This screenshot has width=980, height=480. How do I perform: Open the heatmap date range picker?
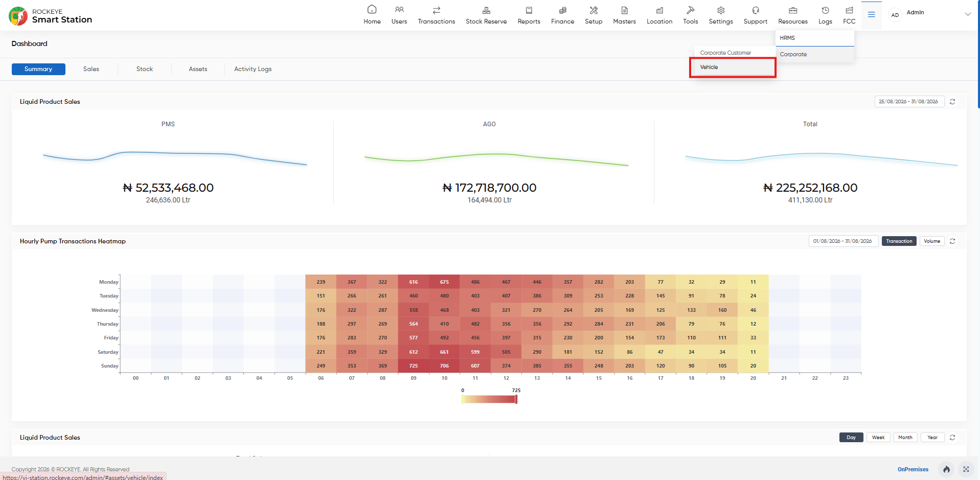844,241
